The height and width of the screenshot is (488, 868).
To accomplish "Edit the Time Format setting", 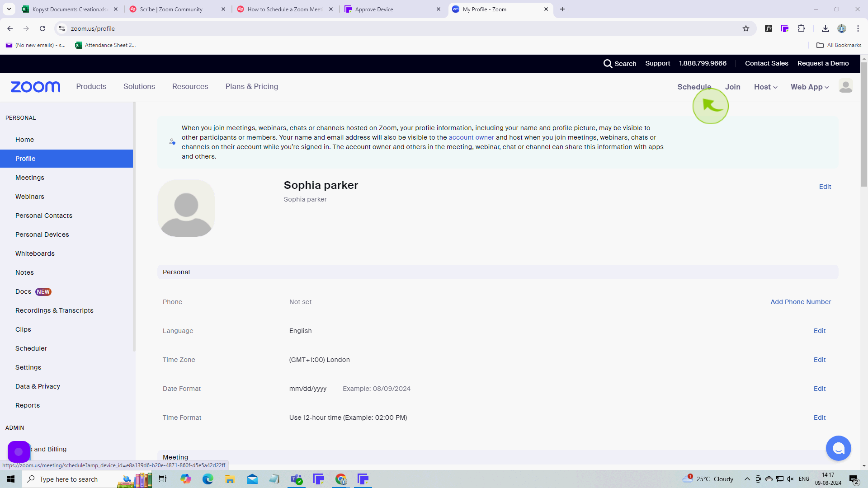I will (x=820, y=418).
